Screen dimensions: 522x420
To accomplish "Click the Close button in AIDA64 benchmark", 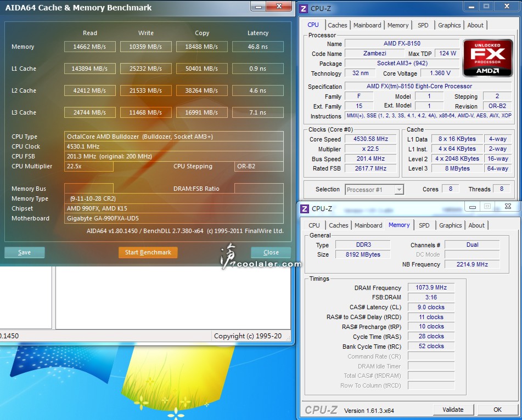I will pyautogui.click(x=271, y=252).
